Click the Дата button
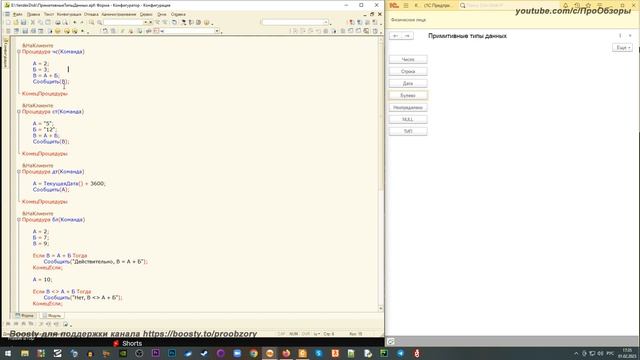This screenshot has height=360, width=640. point(408,83)
